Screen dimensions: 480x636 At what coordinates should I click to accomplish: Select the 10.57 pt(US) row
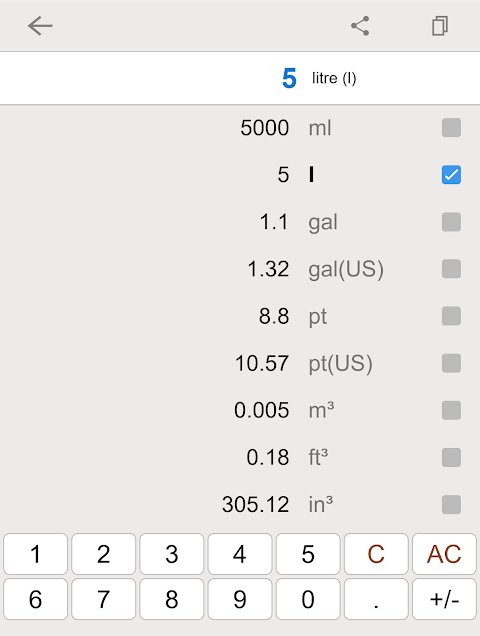(240, 363)
